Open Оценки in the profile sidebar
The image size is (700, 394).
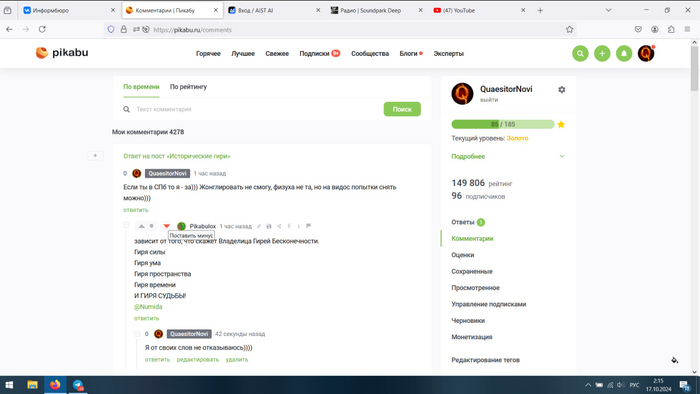pyautogui.click(x=462, y=255)
